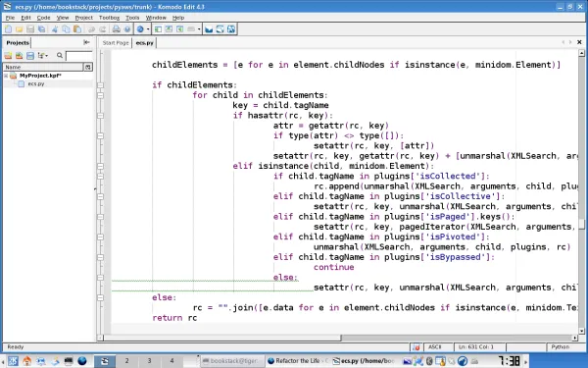The width and height of the screenshot is (588, 368).
Task: Open the View menu
Action: tap(63, 18)
